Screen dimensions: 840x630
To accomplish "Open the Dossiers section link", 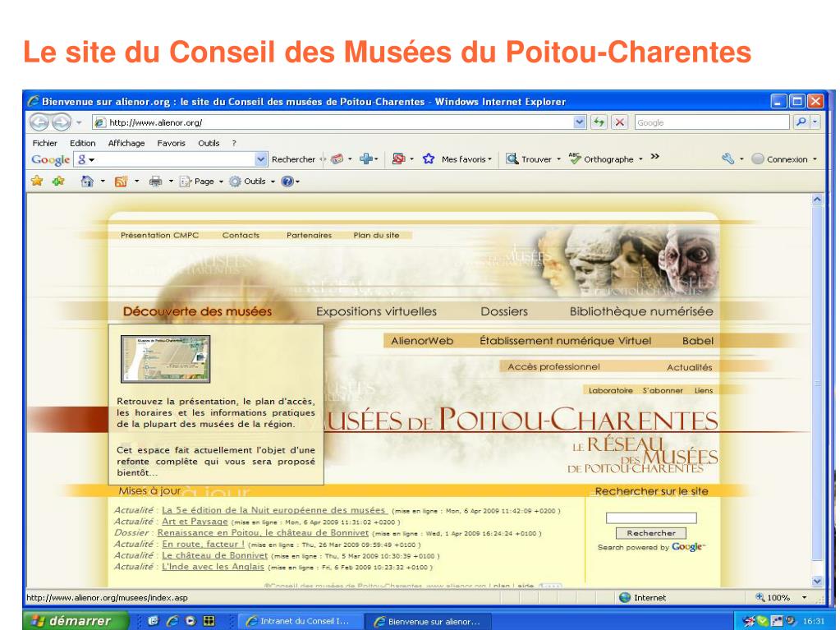I will tap(504, 311).
